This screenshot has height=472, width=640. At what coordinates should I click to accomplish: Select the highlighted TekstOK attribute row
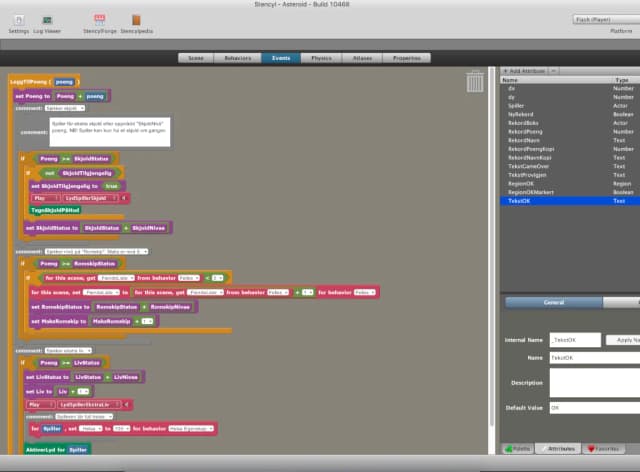[570, 201]
